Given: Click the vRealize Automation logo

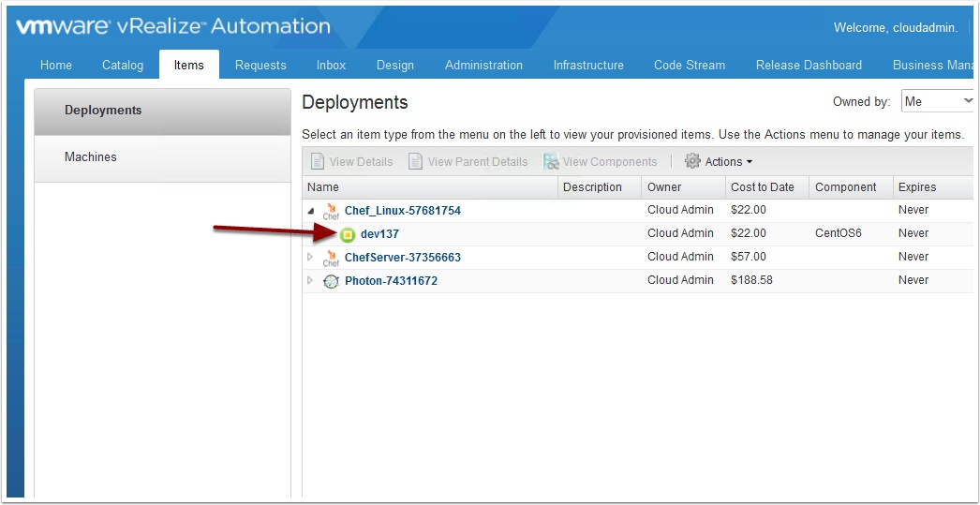Looking at the screenshot, I should tap(173, 26).
